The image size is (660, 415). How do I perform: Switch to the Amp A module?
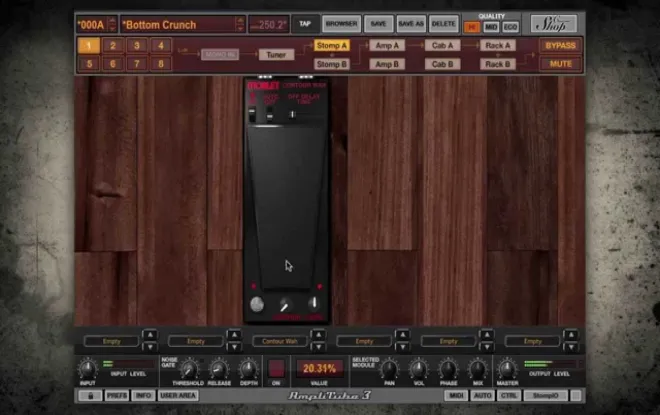pyautogui.click(x=387, y=45)
